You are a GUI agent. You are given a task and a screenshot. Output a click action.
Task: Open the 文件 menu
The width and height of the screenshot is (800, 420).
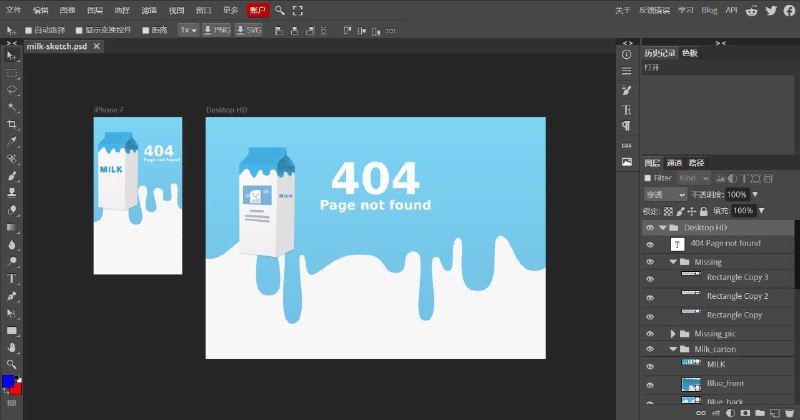click(x=14, y=10)
